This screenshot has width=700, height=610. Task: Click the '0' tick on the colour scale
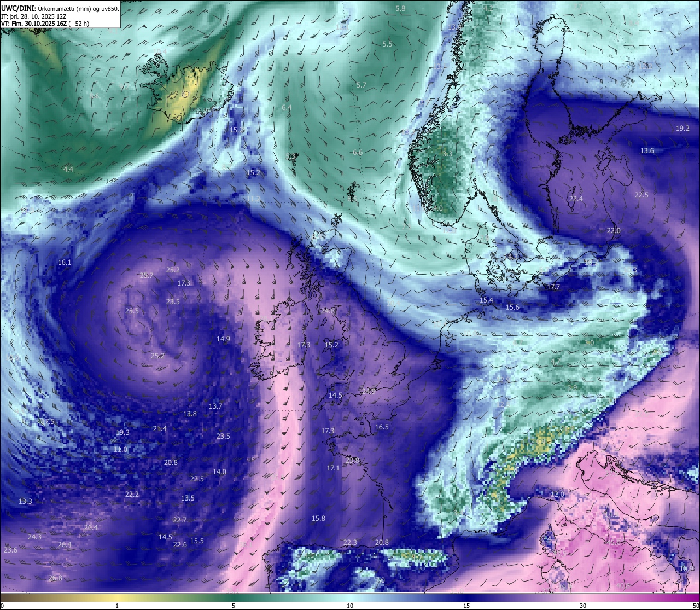pos(2,606)
